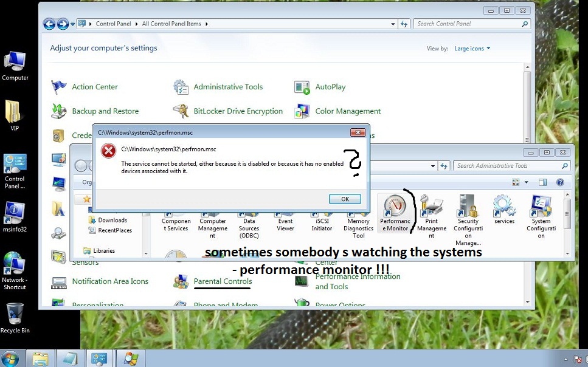This screenshot has width=588, height=367.
Task: Switch to Control Panel taskbar button
Action: [100, 358]
